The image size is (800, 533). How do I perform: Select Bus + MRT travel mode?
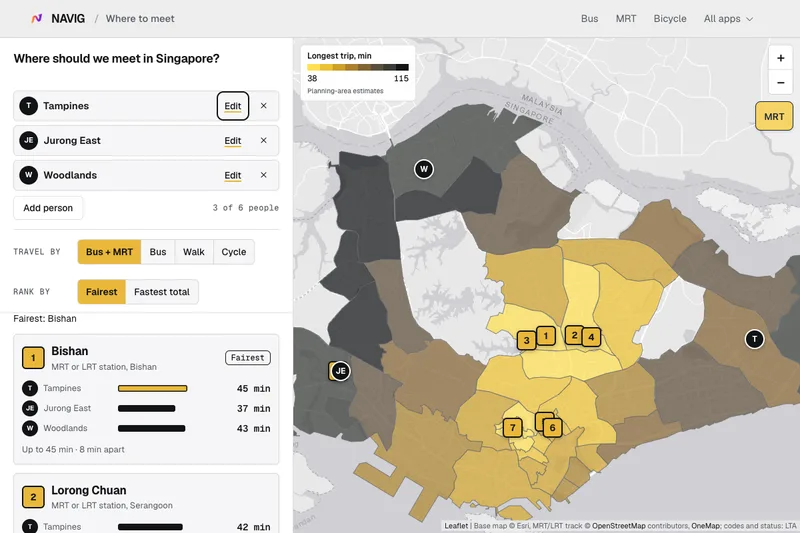click(109, 252)
